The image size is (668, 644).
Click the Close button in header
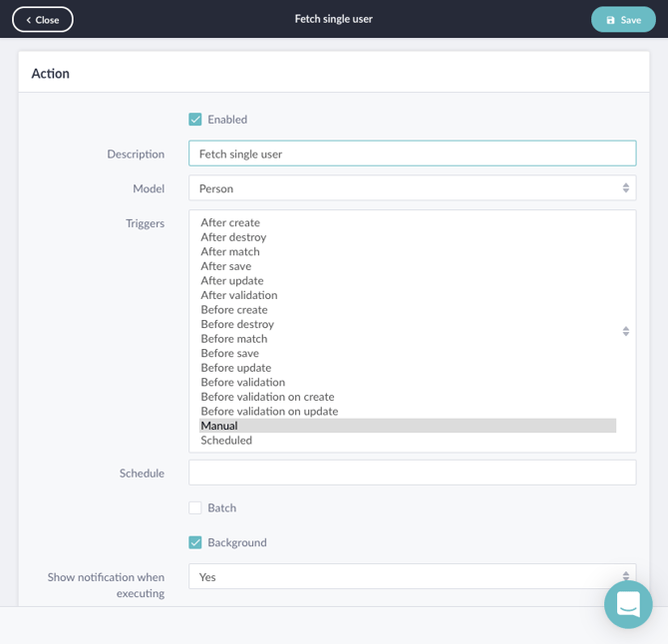[43, 20]
